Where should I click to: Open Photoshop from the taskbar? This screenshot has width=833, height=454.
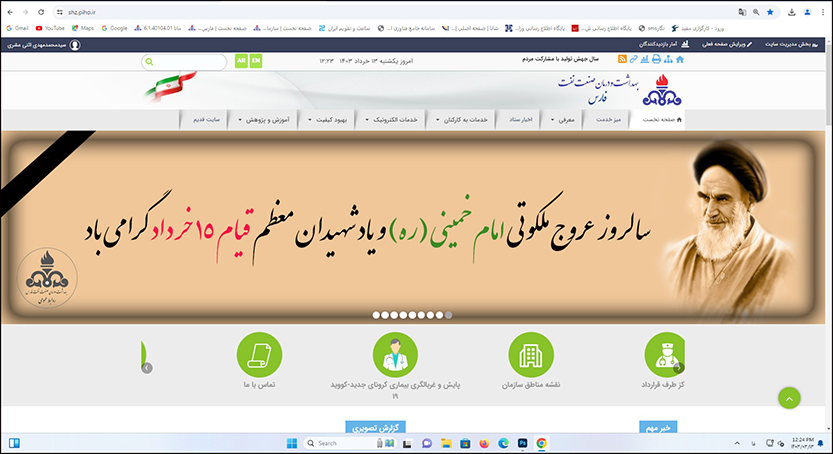pos(522,443)
